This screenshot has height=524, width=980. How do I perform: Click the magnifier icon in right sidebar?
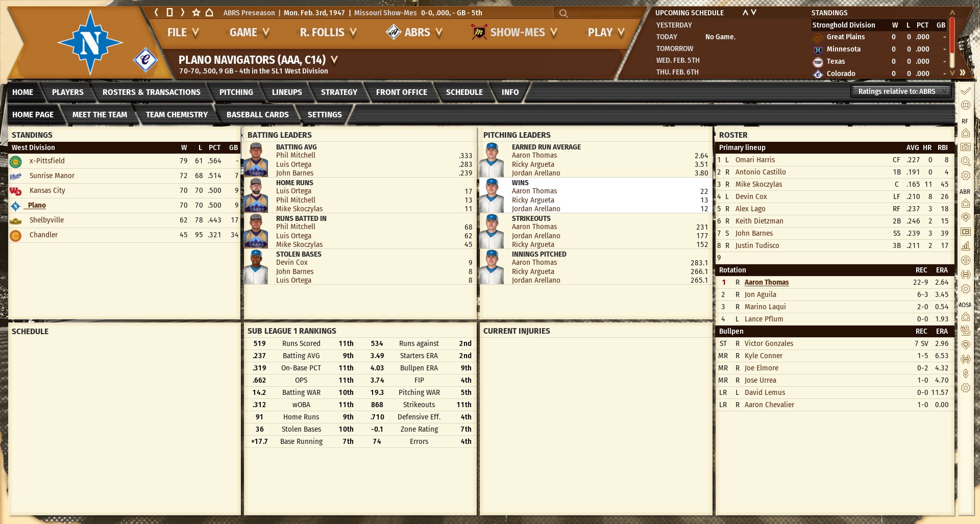pyautogui.click(x=965, y=161)
